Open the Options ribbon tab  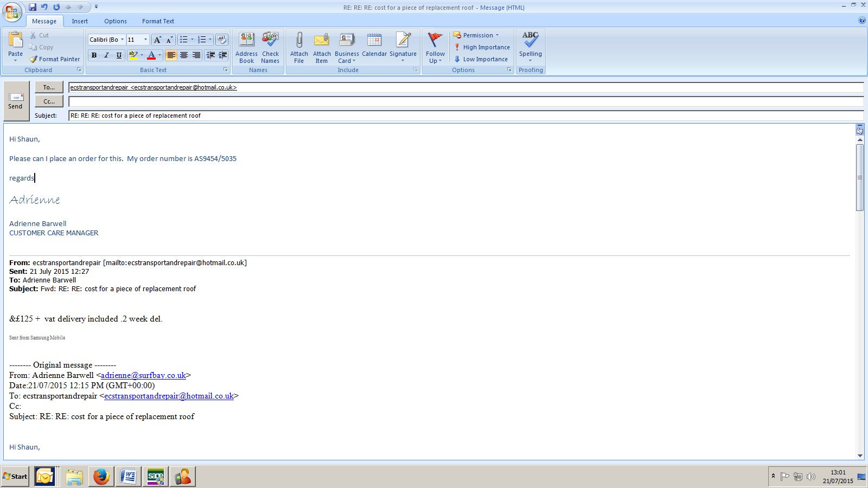tap(116, 21)
